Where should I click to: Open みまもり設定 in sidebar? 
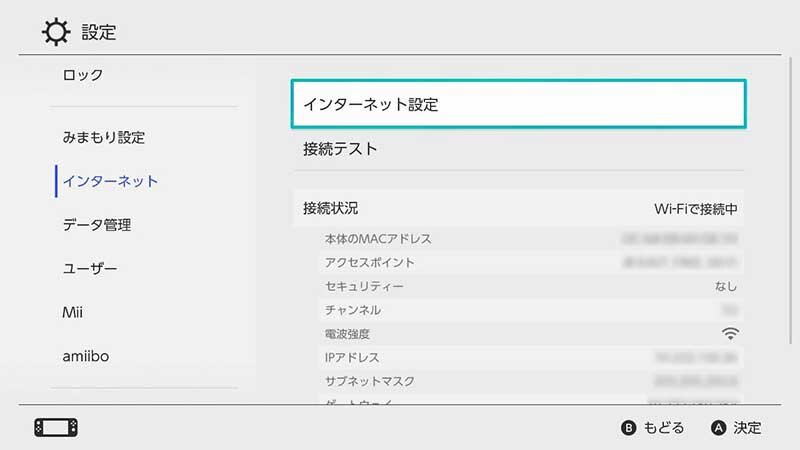[104, 137]
